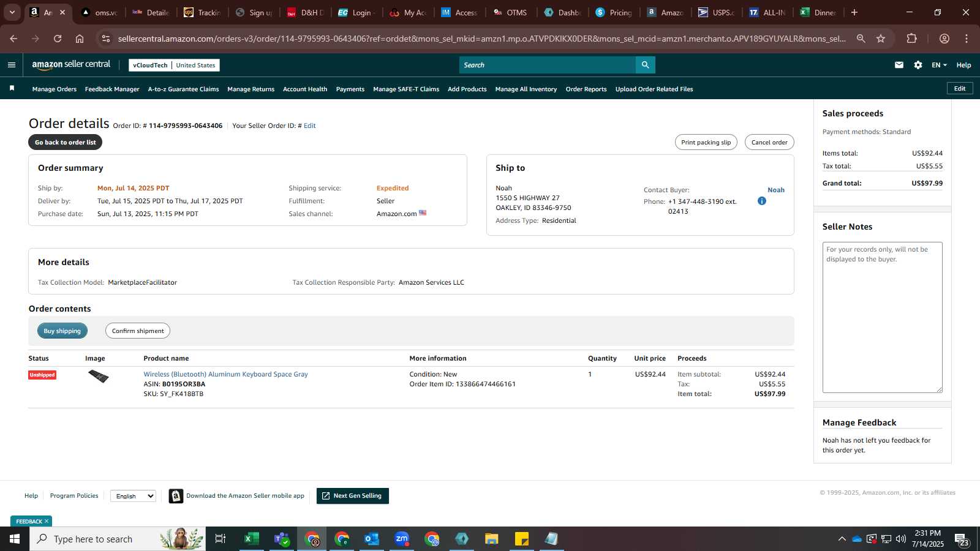Screen dimensions: 980x551
Task: Bookmark this page with star icon
Action: tap(880, 39)
